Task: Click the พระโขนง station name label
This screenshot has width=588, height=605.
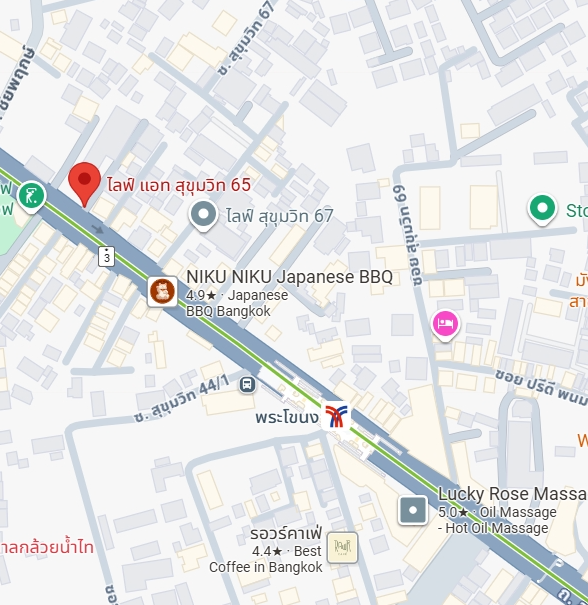Action: (x=287, y=417)
